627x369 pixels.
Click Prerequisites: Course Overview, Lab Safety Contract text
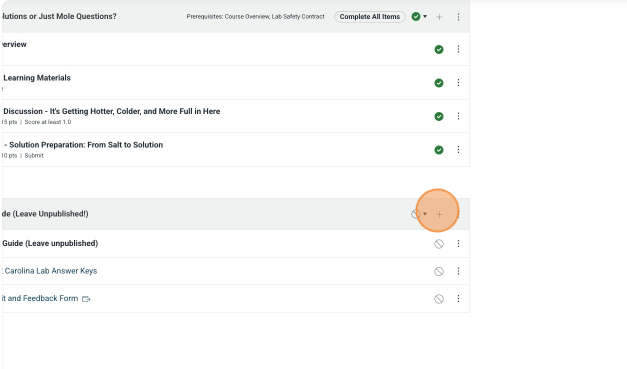pos(256,17)
